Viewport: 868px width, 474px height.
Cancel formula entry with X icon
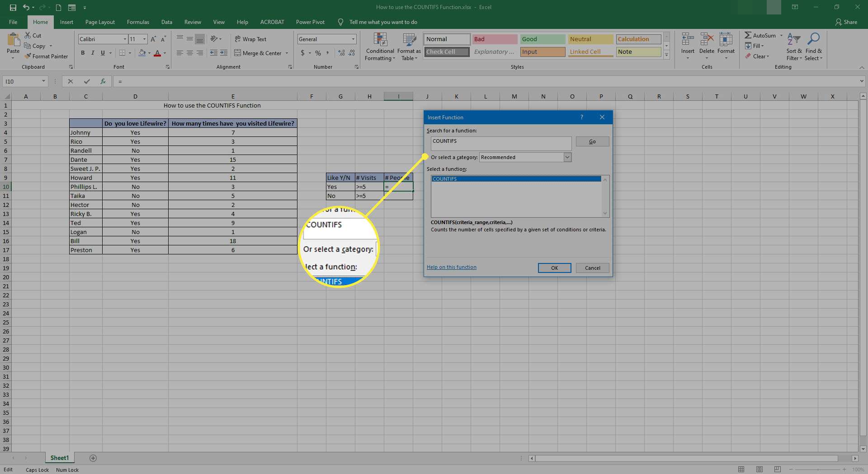coord(70,81)
